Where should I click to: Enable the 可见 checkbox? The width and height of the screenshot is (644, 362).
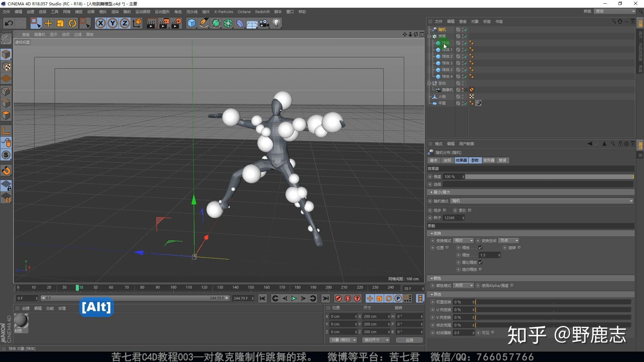tap(493, 333)
